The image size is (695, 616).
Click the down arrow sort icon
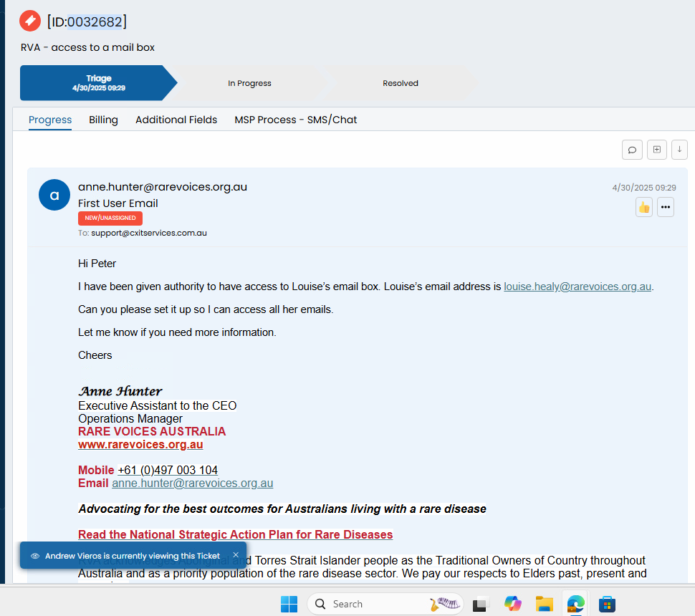(x=679, y=150)
